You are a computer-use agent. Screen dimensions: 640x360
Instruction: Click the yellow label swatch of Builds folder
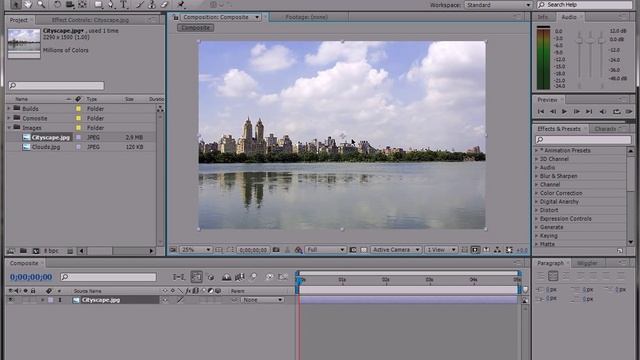[x=78, y=109]
